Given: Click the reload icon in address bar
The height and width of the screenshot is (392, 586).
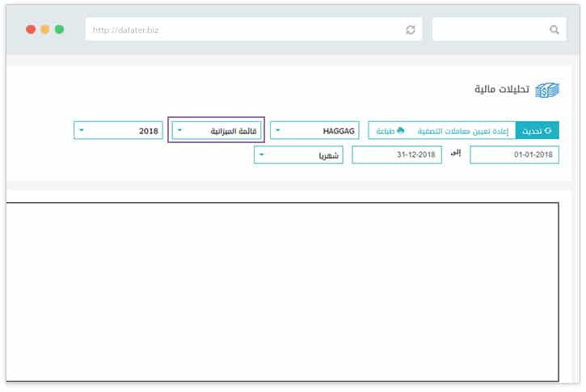Looking at the screenshot, I should [x=411, y=30].
